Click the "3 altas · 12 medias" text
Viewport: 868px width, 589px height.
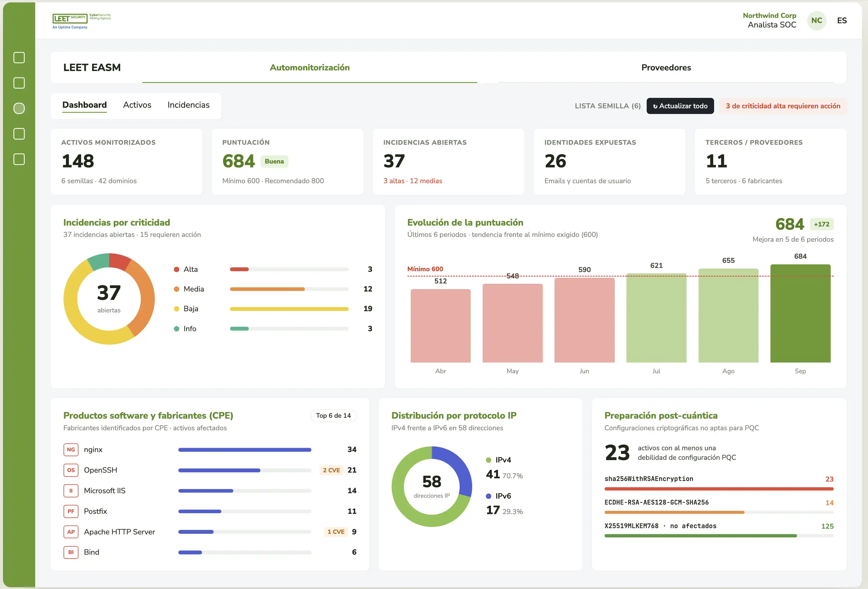pyautogui.click(x=413, y=181)
